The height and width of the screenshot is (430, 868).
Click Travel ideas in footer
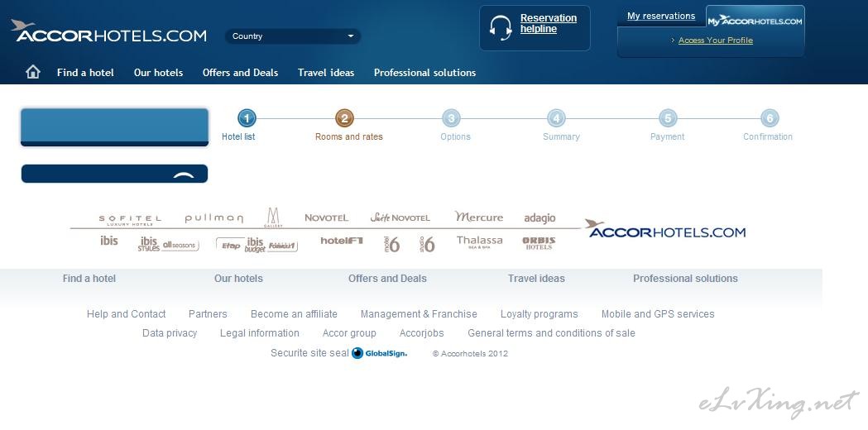click(x=536, y=279)
